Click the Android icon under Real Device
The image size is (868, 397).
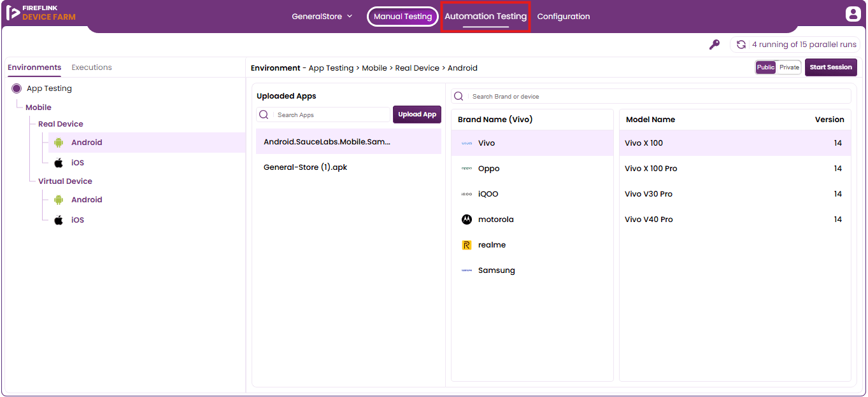click(x=59, y=143)
